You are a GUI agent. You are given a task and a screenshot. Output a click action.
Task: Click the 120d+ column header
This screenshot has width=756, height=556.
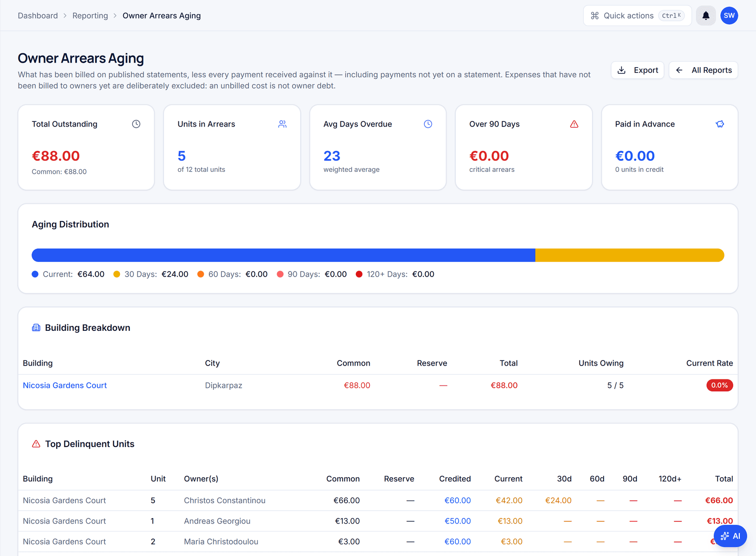[670, 479]
